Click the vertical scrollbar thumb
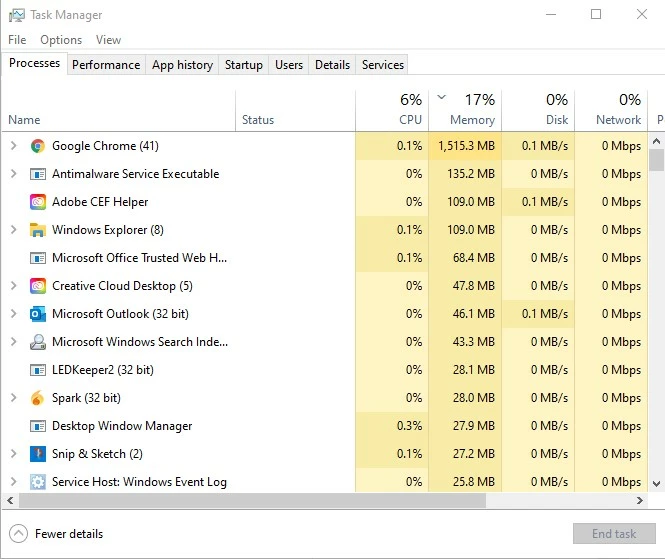This screenshot has width=665, height=559. point(657,160)
